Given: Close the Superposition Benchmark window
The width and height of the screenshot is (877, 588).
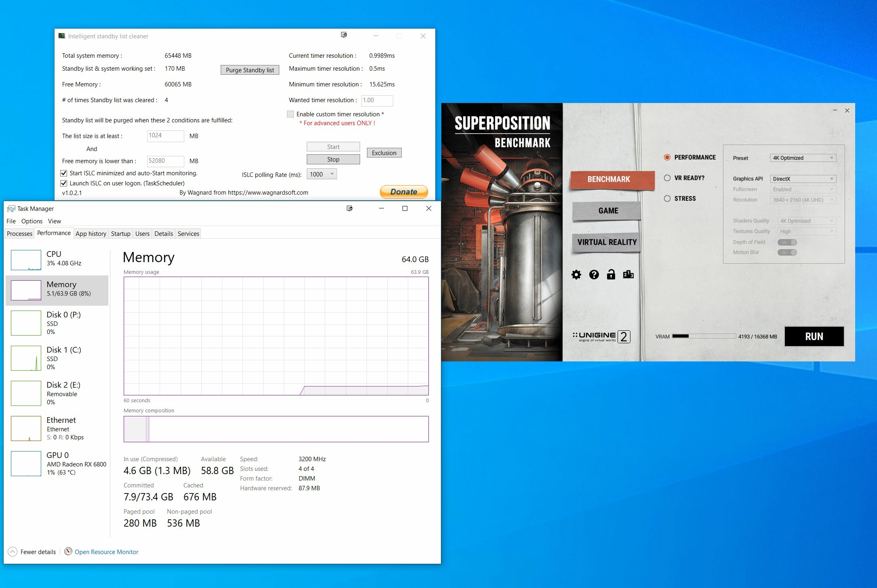Looking at the screenshot, I should (x=847, y=110).
